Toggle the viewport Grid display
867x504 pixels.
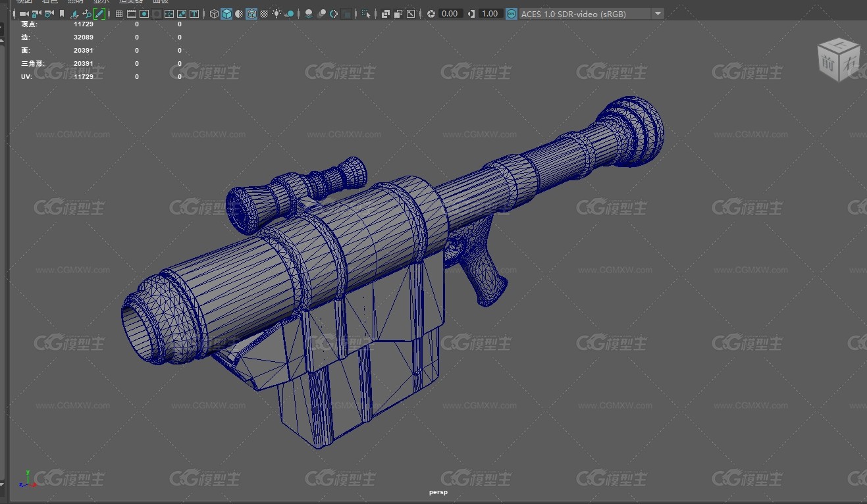pyautogui.click(x=119, y=14)
